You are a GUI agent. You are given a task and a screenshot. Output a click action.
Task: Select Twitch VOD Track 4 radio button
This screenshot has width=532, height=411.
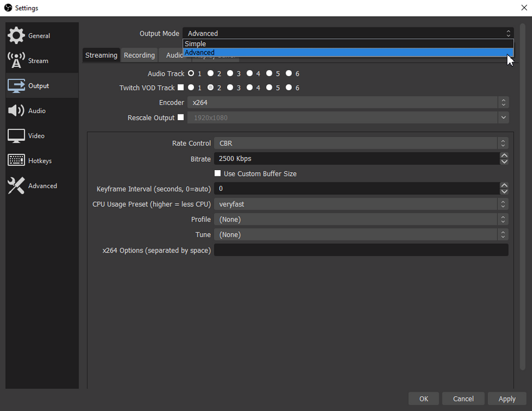pos(250,87)
